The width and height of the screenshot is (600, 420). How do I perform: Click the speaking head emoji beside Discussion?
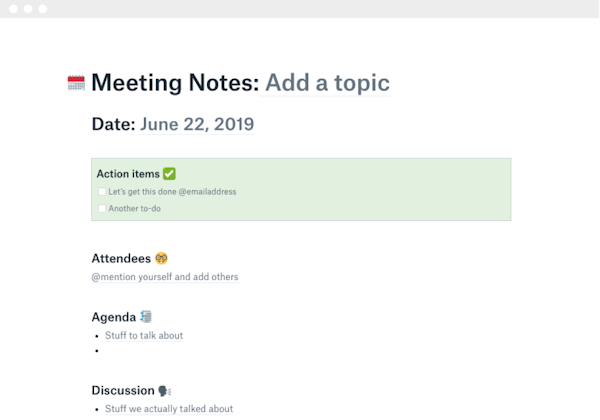(x=164, y=390)
